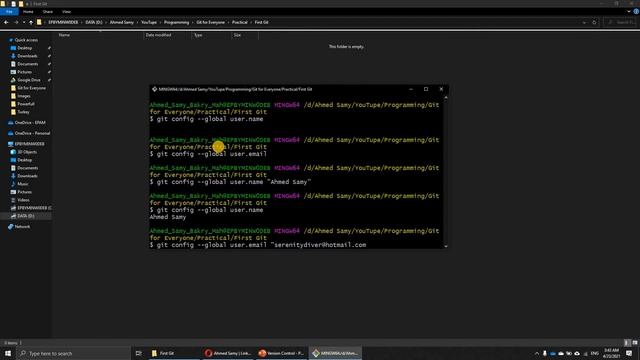
Task: Open OneDrive - EPAM in the sidebar
Action: (x=30, y=122)
